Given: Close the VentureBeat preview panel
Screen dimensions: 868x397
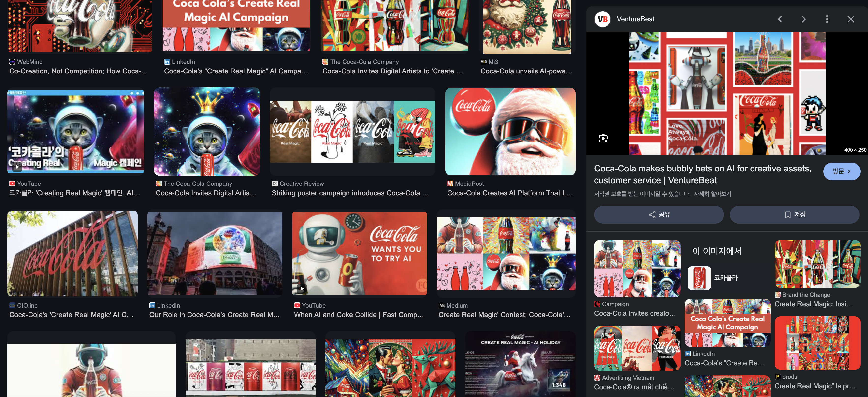Looking at the screenshot, I should tap(851, 19).
